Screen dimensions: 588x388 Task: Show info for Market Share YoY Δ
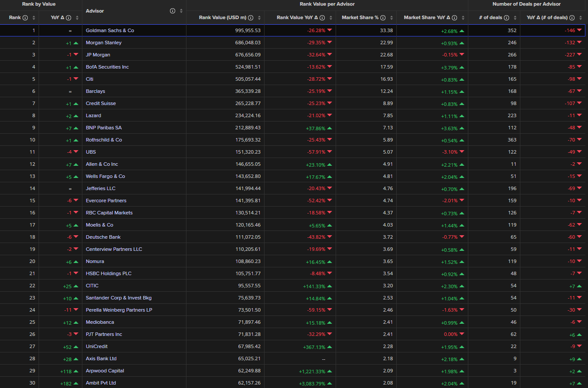[x=455, y=18]
